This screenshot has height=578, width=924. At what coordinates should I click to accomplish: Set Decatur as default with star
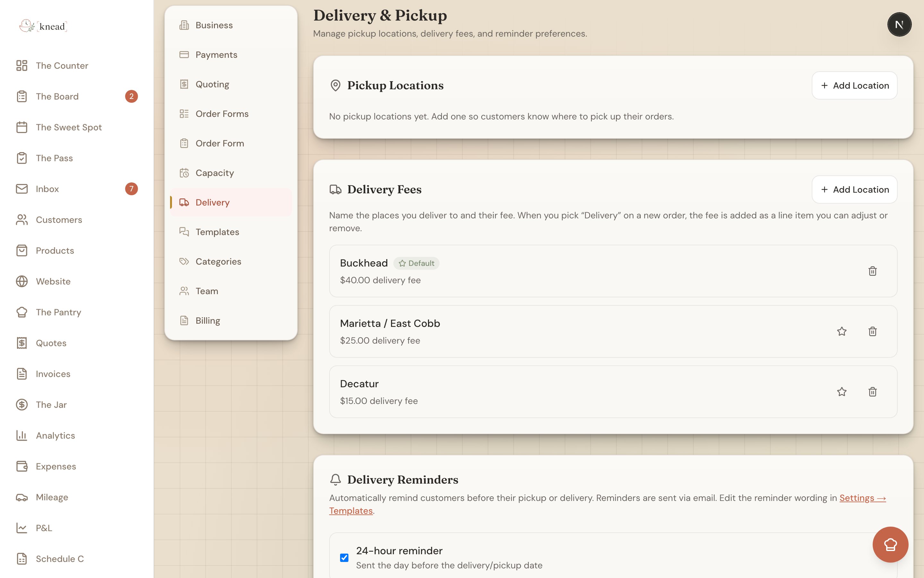842,392
